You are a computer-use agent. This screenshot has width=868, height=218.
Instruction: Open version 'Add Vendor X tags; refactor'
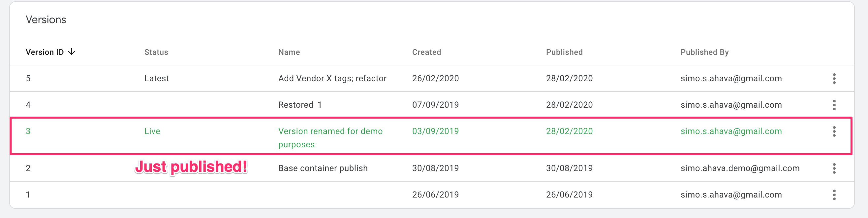pos(332,78)
